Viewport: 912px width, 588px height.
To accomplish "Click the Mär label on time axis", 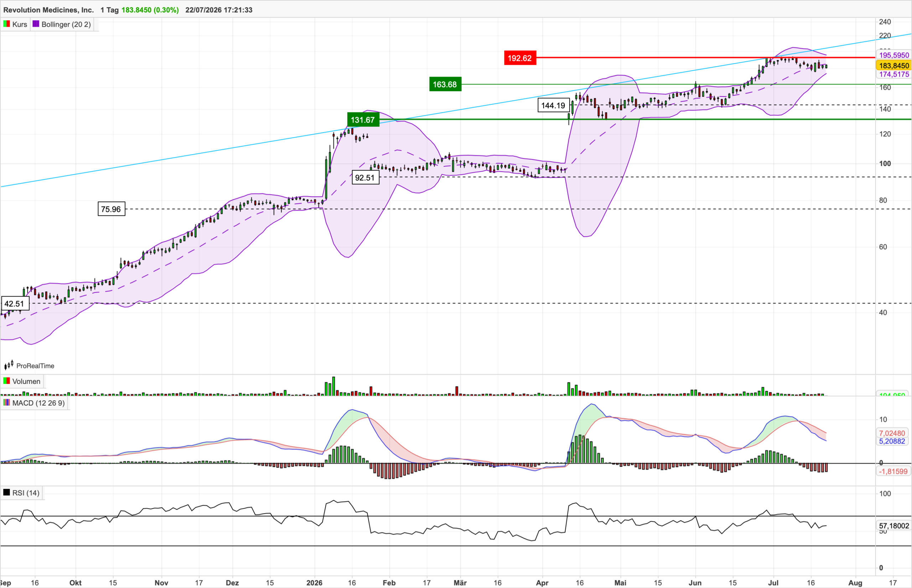I will pos(460,583).
